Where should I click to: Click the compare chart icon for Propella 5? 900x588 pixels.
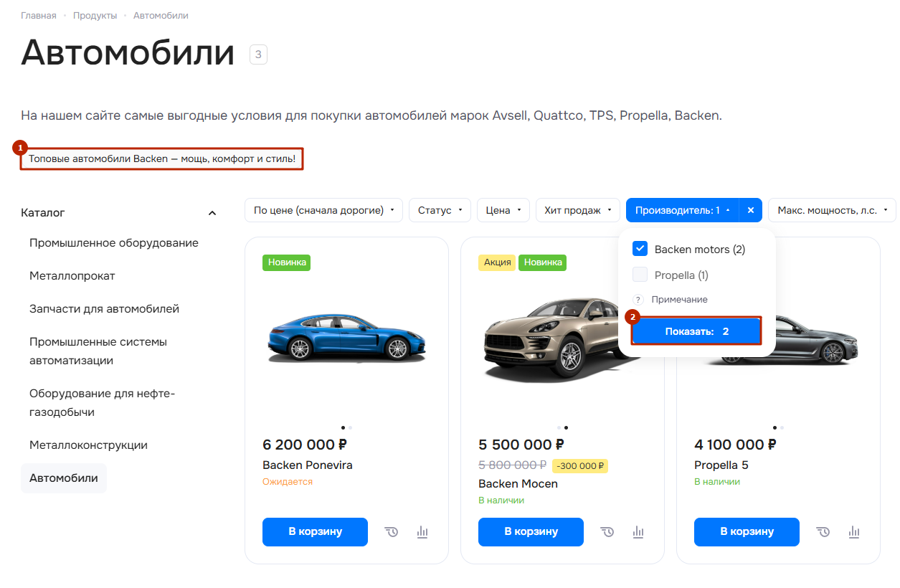coord(854,531)
